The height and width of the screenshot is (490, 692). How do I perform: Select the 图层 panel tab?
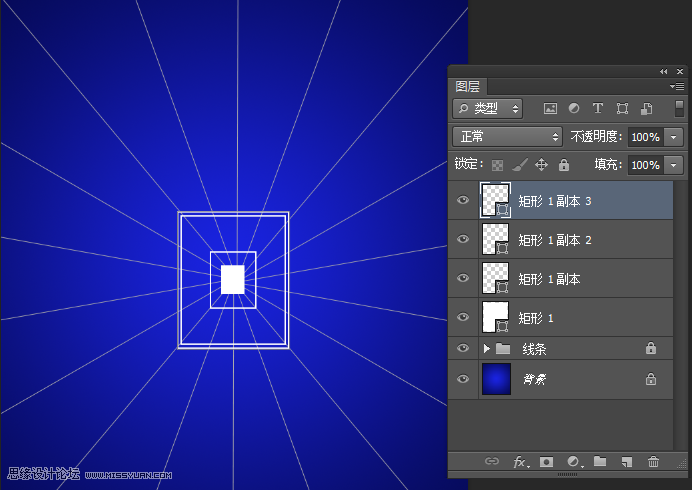coord(468,86)
